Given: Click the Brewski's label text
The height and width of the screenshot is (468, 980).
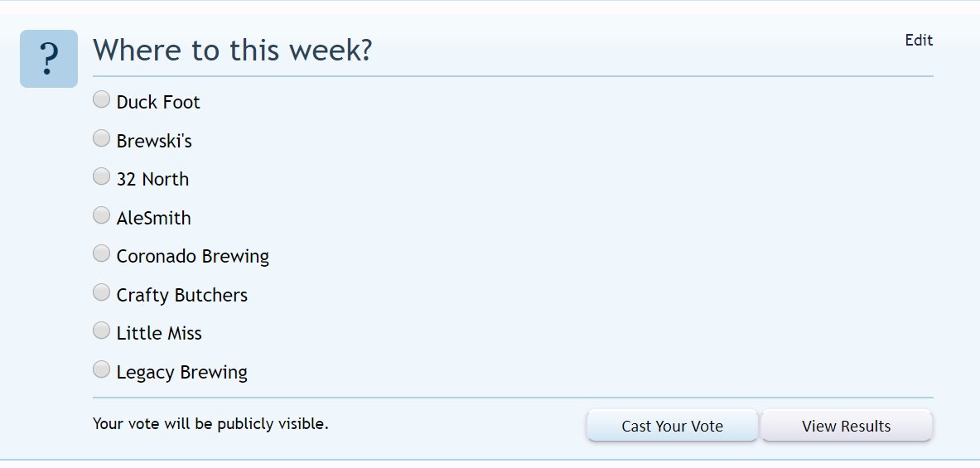Looking at the screenshot, I should [x=154, y=141].
